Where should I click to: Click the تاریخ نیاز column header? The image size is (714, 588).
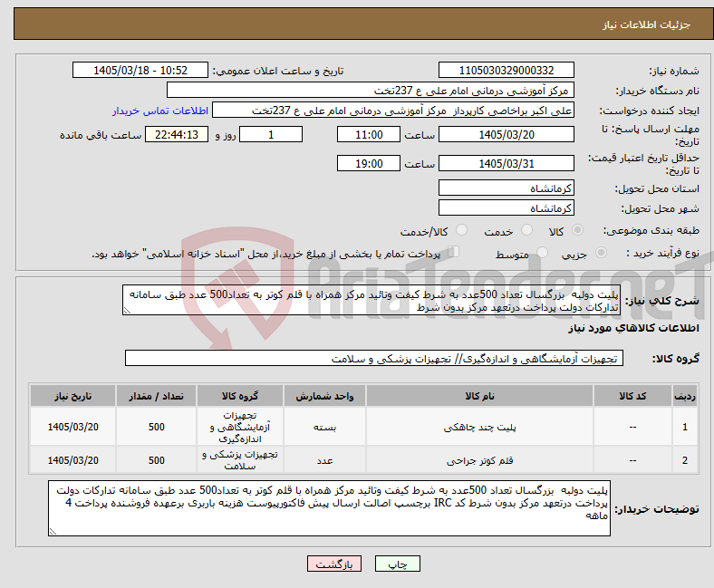tap(72, 396)
